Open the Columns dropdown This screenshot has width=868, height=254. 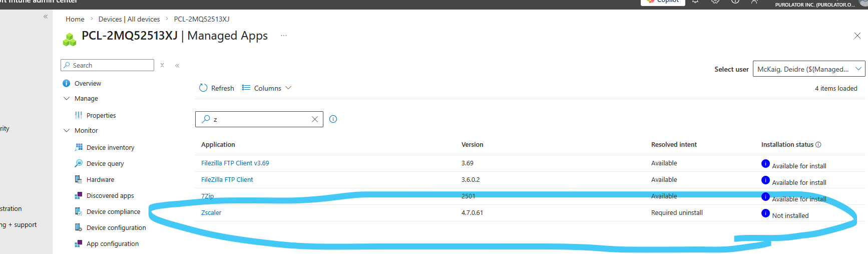[267, 88]
